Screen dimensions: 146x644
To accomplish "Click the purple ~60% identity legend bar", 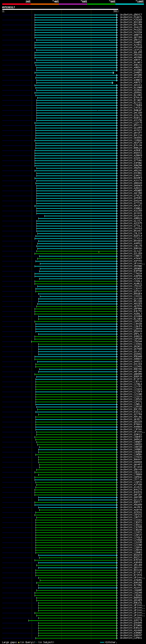I will (x=73, y=4).
